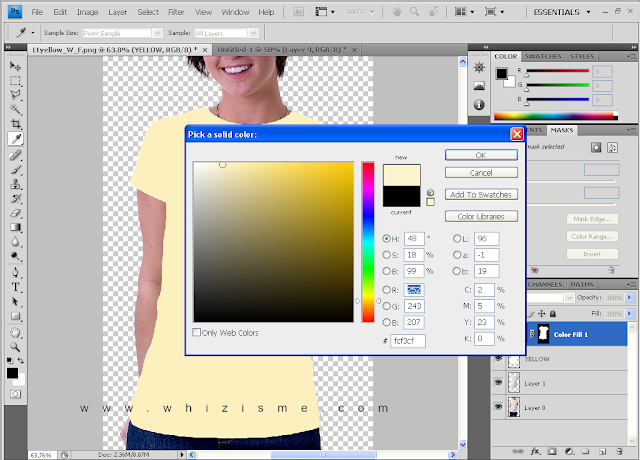Image resolution: width=640 pixels, height=460 pixels.
Task: Click Add To Swatches button
Action: click(x=481, y=195)
